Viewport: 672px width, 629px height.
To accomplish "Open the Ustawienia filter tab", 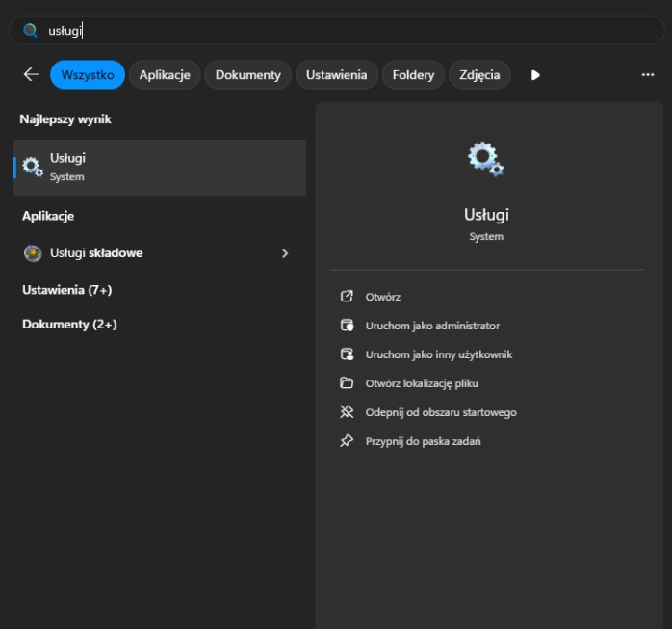I will point(336,75).
